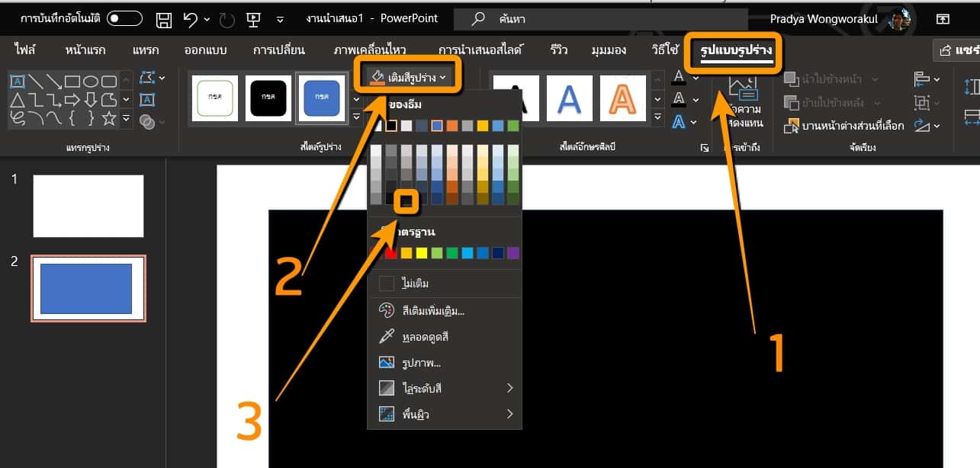
Task: Click the Share button
Action: (956, 50)
